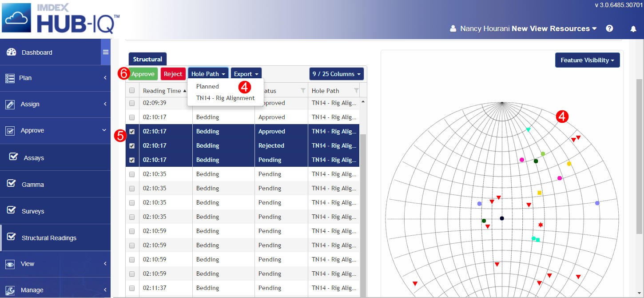Select the turquoise square marker on stereonet
This screenshot has width=644, height=298.
click(538, 240)
